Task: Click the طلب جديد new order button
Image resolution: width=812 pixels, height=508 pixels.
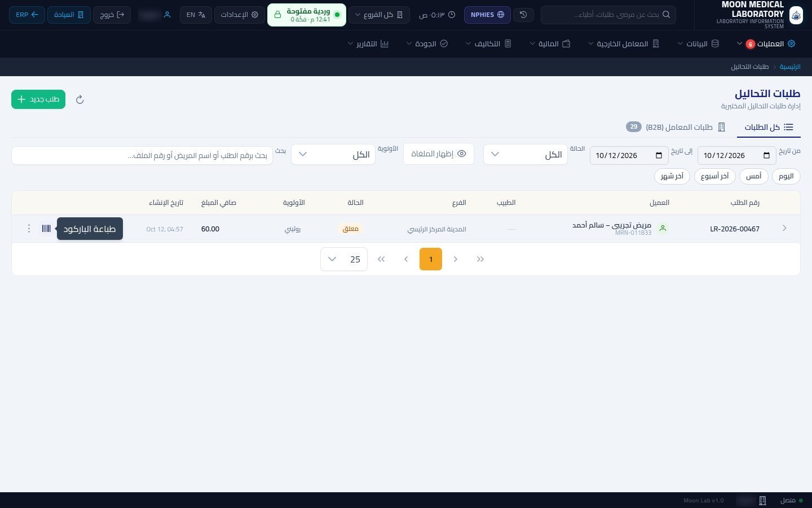Action: click(38, 99)
